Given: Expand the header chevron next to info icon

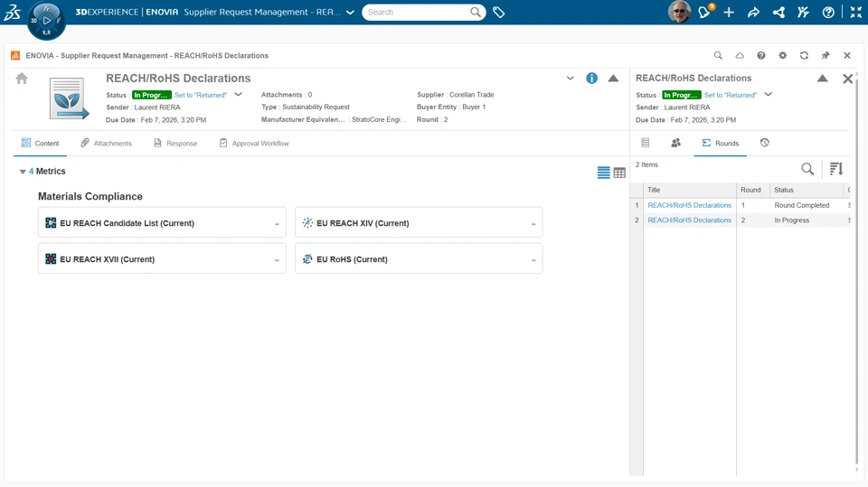Looking at the screenshot, I should click(x=571, y=78).
